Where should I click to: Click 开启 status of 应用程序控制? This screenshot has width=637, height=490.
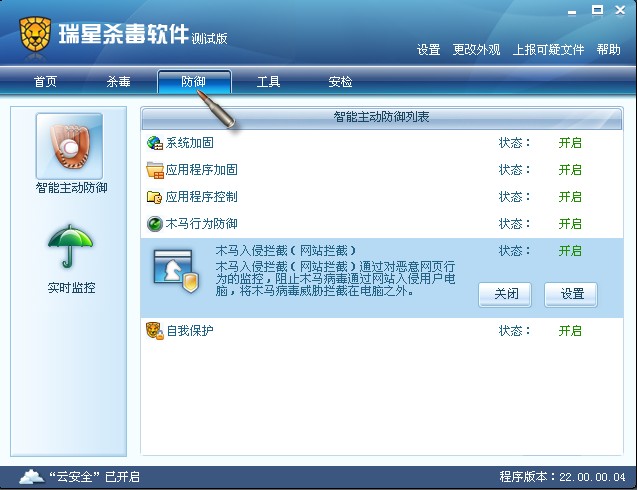pos(570,197)
